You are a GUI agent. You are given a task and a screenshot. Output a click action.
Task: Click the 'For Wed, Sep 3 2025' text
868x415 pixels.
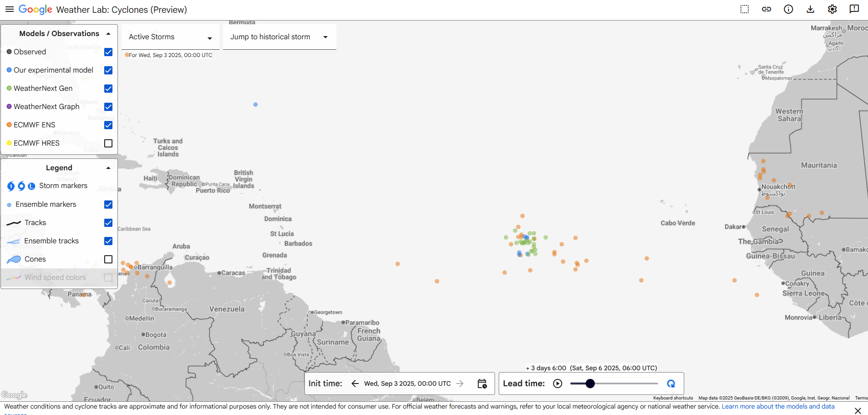click(x=170, y=55)
